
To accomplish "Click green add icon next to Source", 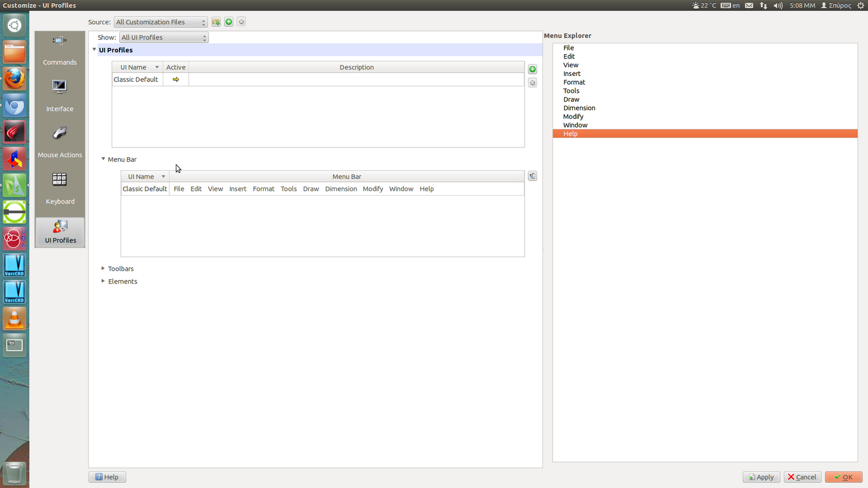I will [x=229, y=22].
